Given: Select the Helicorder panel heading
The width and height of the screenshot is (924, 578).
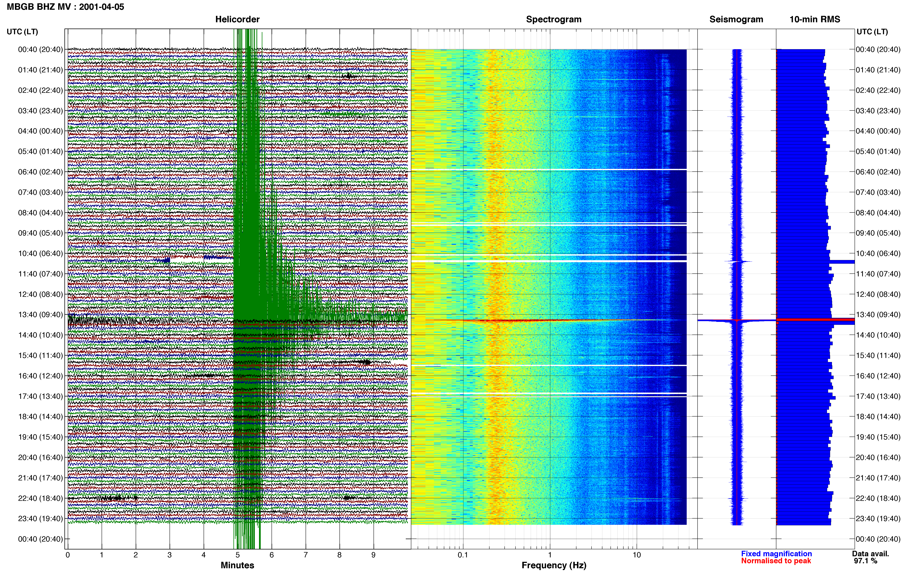Looking at the screenshot, I should coord(237,19).
